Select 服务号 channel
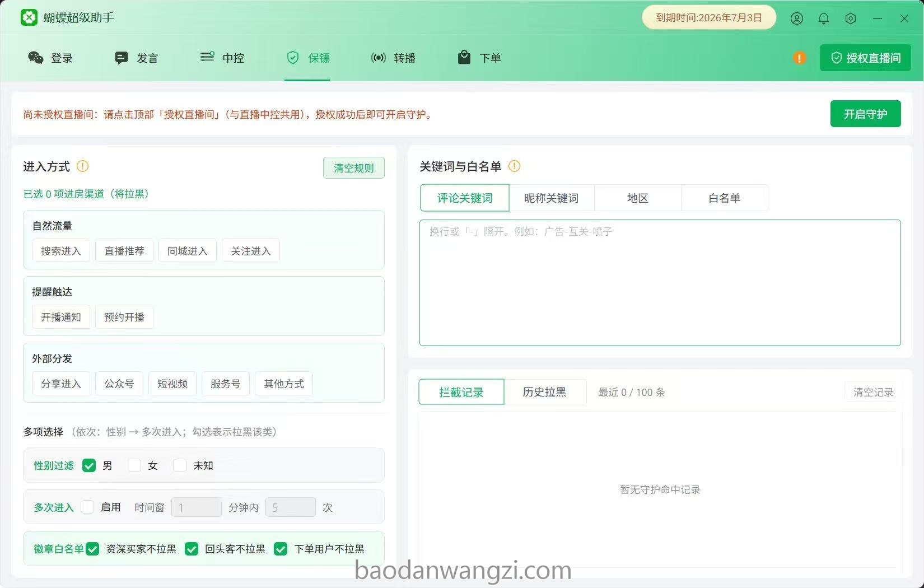This screenshot has height=588, width=924. (226, 384)
